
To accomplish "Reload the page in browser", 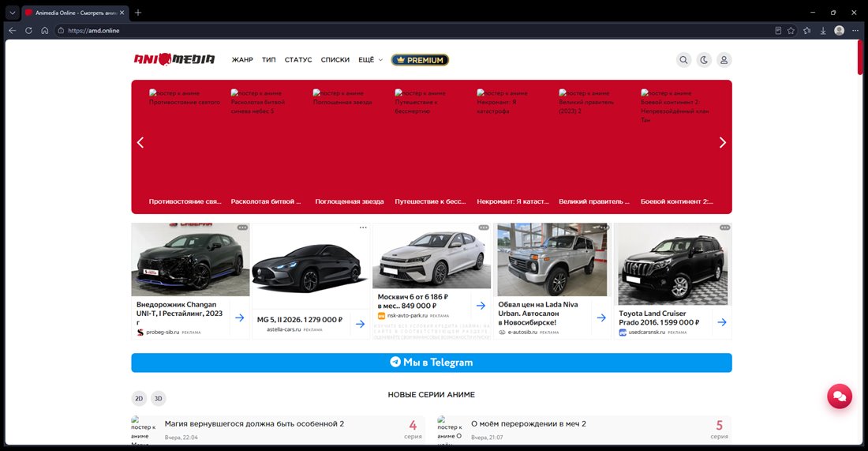I will click(28, 31).
